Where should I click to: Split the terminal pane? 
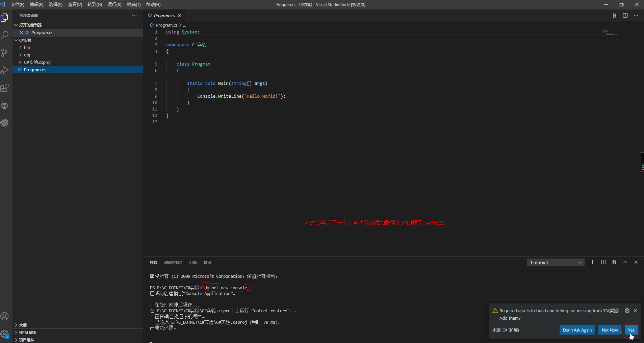click(603, 262)
